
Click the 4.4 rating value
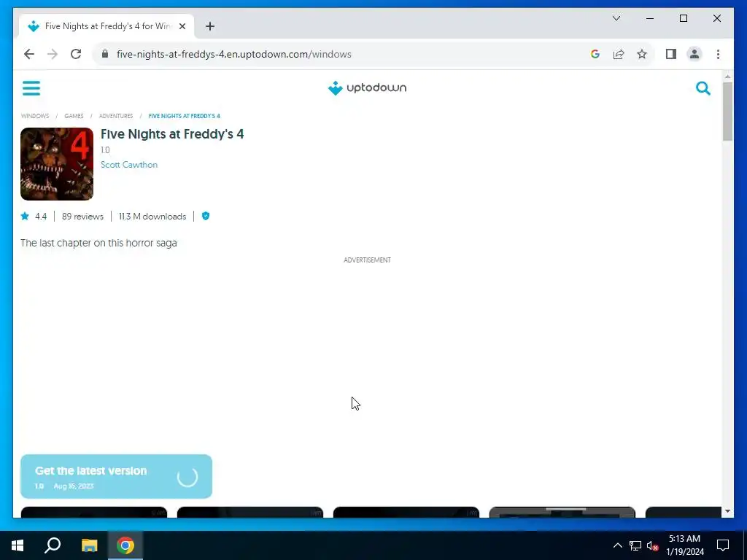click(x=41, y=216)
